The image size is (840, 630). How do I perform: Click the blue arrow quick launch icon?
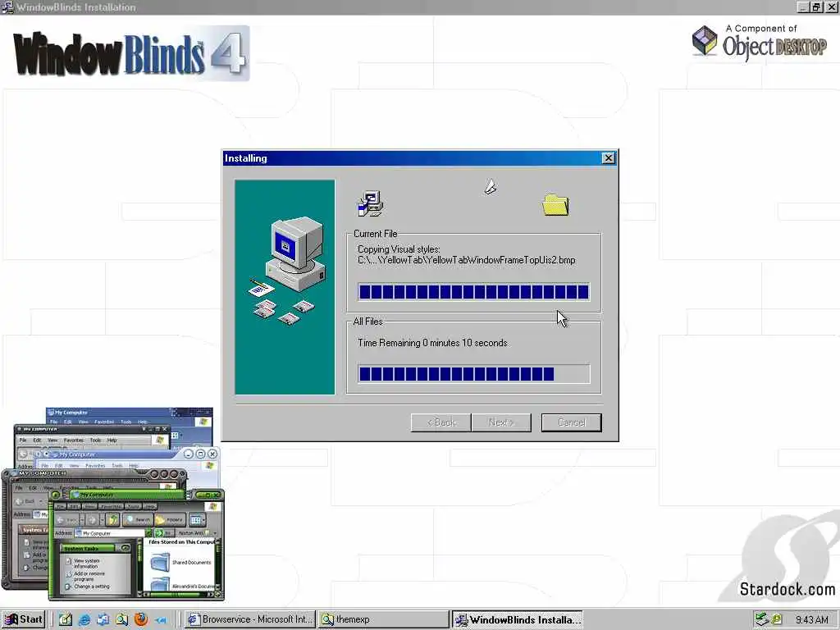pos(160,620)
